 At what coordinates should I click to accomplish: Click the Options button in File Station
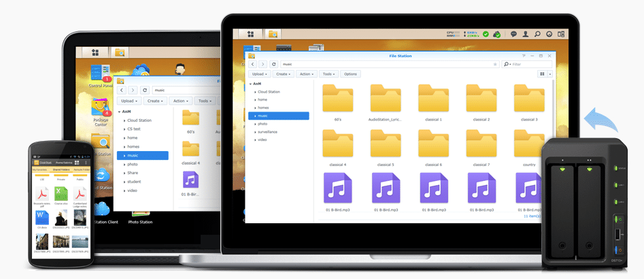[350, 74]
